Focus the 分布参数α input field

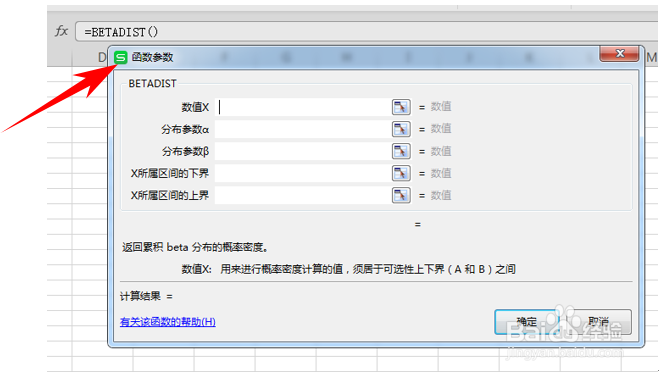click(x=303, y=129)
